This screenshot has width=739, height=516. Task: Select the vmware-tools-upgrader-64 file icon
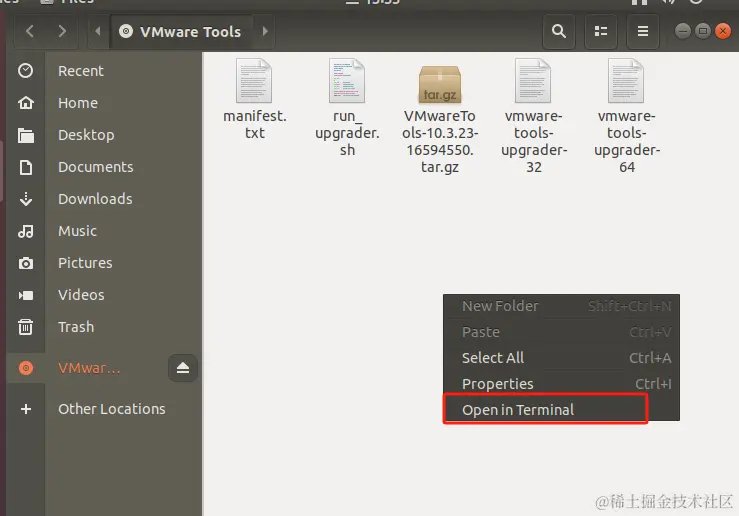pos(626,81)
